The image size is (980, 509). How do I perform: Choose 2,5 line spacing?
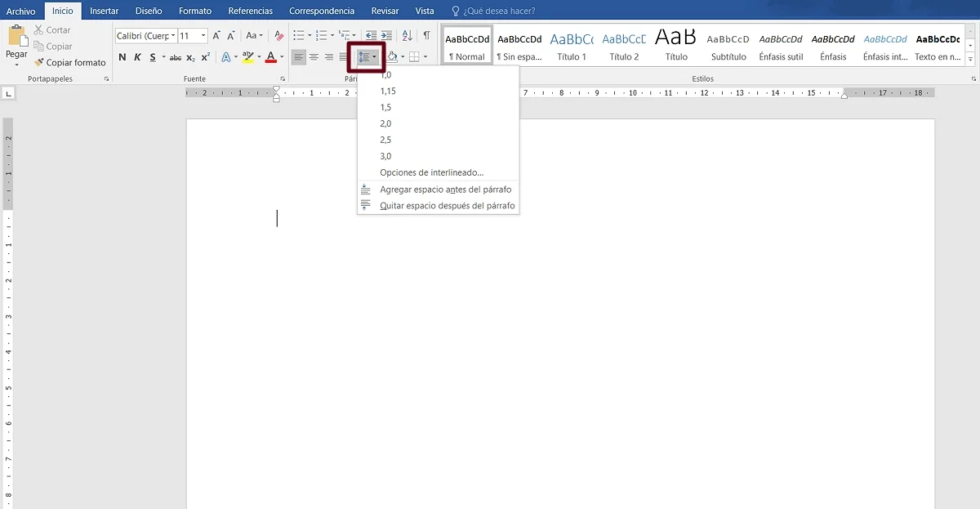click(438, 140)
